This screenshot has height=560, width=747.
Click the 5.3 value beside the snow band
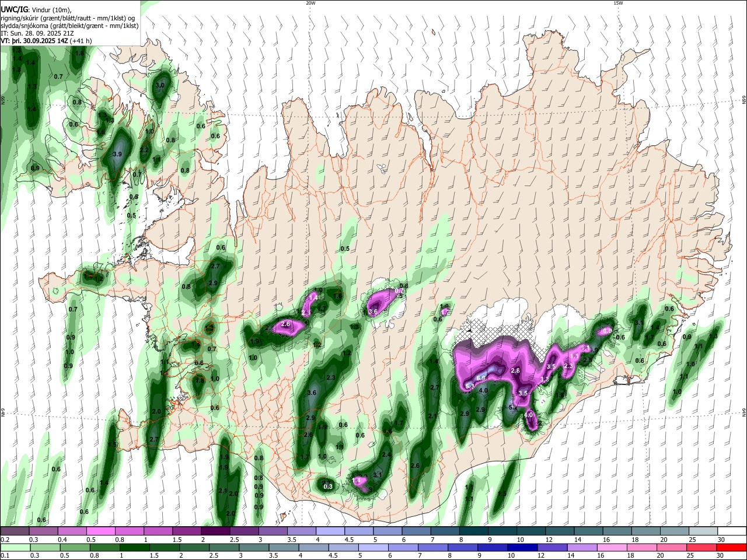(471, 386)
